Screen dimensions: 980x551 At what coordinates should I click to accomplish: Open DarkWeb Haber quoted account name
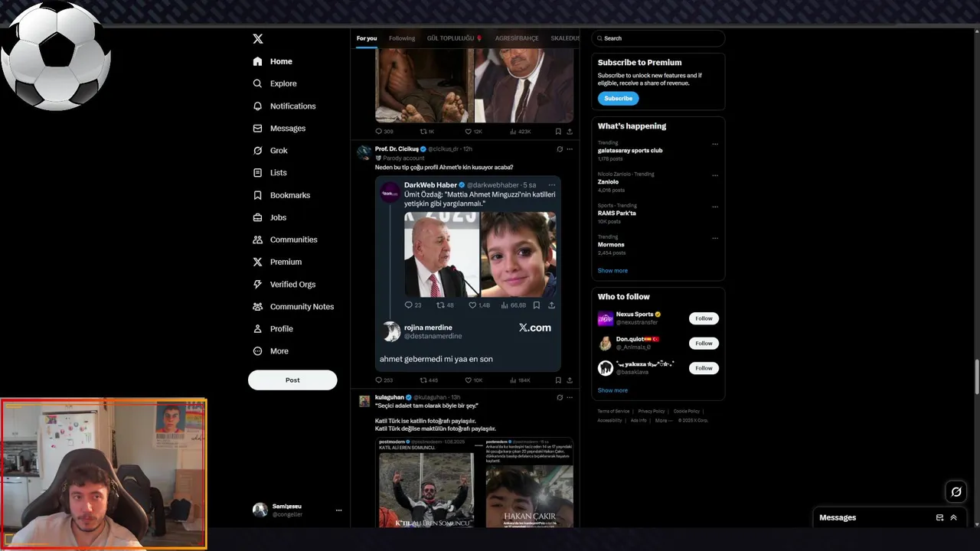coord(430,185)
